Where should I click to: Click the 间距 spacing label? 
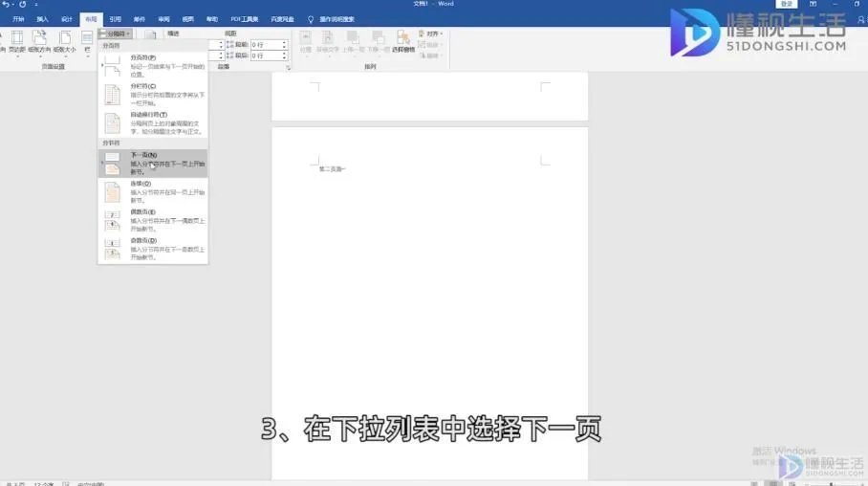point(230,33)
